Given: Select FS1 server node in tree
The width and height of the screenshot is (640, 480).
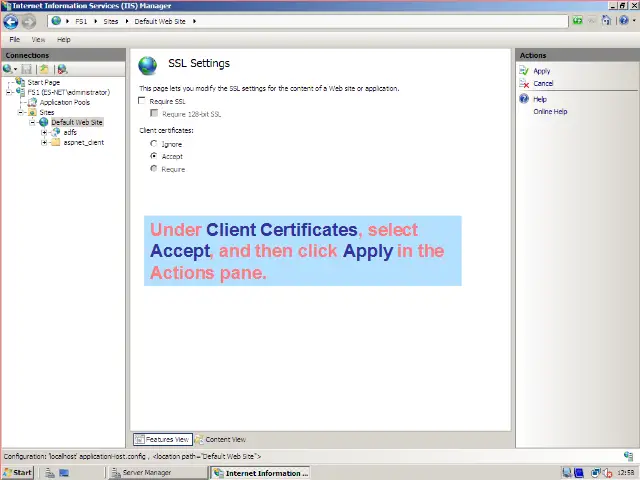Looking at the screenshot, I should click(x=69, y=92).
